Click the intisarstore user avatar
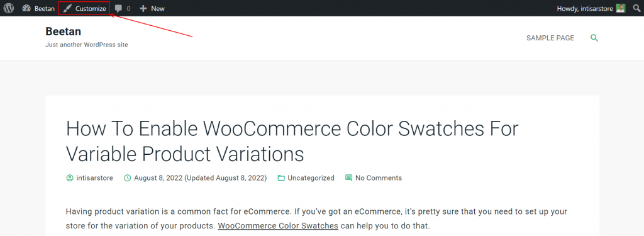This screenshot has width=644, height=236. pyautogui.click(x=620, y=8)
